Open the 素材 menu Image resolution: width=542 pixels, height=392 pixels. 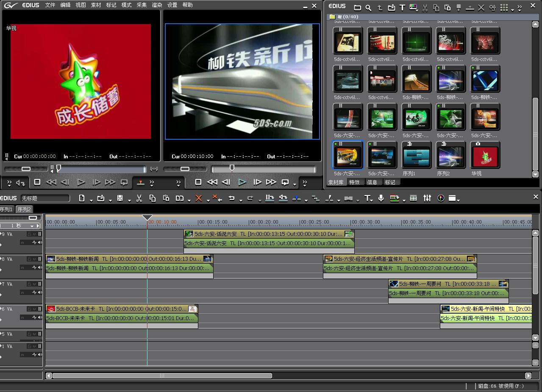click(96, 5)
